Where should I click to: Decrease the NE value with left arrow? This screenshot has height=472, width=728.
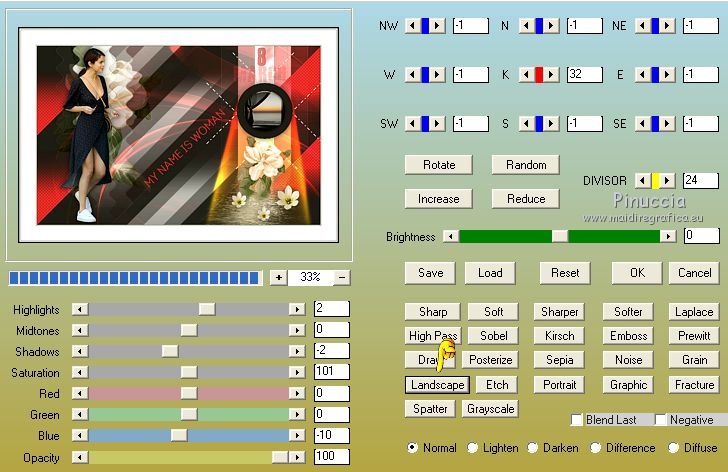coord(643,26)
